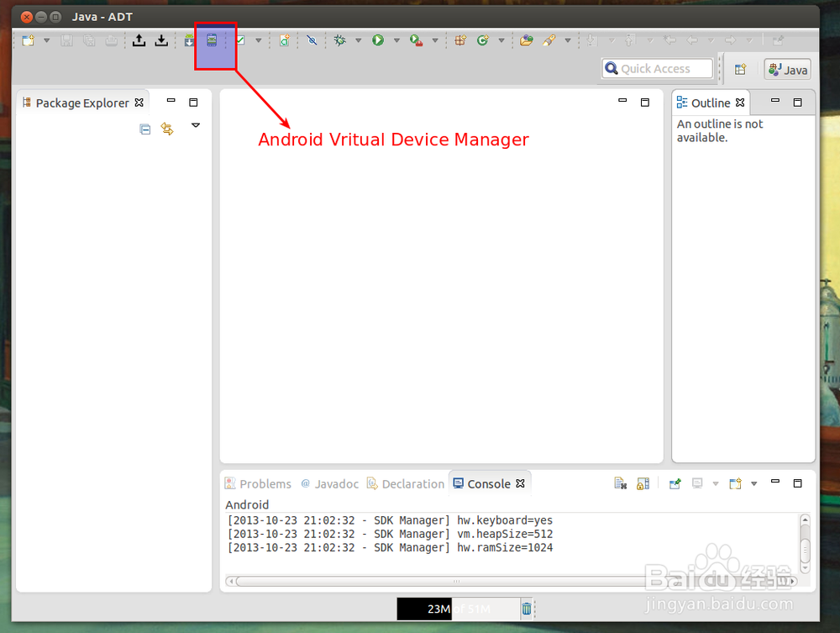Toggle the Pin Console icon
This screenshot has width=840, height=633.
tap(675, 483)
